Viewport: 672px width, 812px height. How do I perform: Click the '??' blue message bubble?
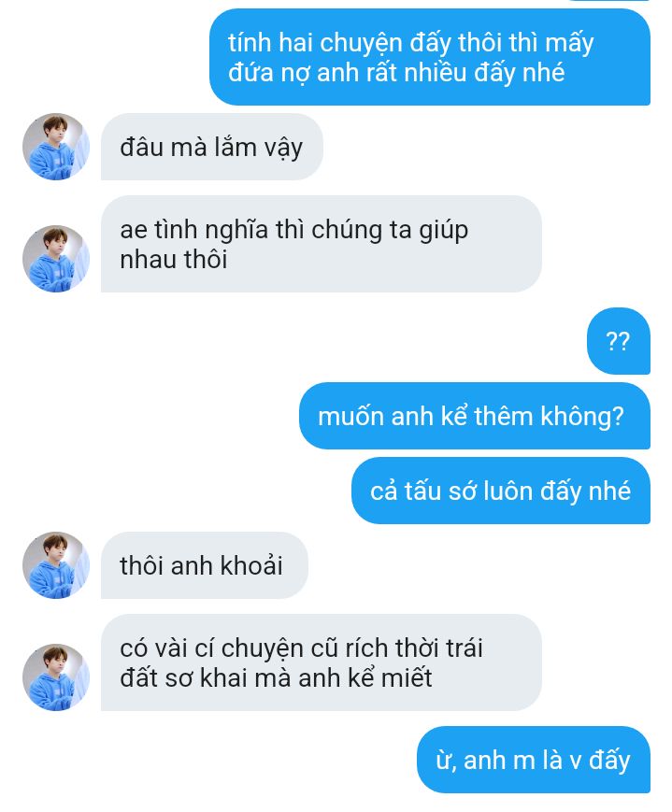618,341
